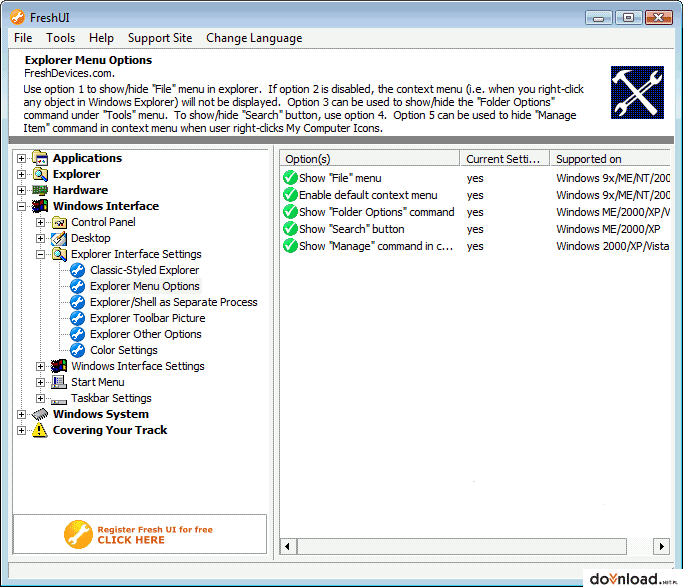Expand the Hardware tree node
The width and height of the screenshot is (683, 588).
pos(21,190)
